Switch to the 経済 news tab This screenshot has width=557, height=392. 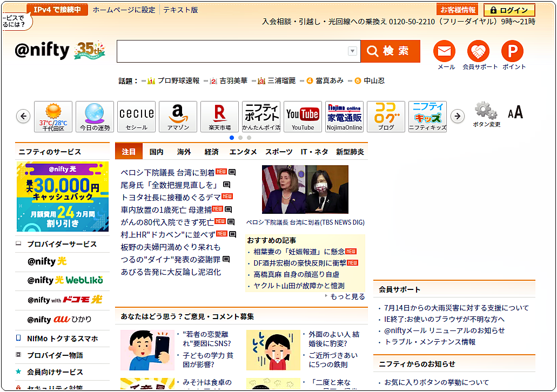211,152
